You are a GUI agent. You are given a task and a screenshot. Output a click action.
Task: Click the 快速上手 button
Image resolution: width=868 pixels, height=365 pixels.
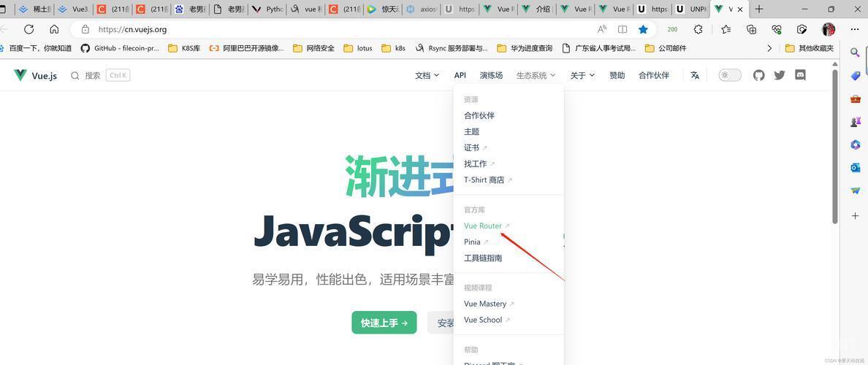pos(384,323)
